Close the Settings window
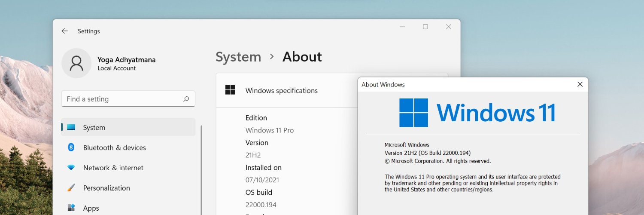The height and width of the screenshot is (215, 644). click(449, 27)
